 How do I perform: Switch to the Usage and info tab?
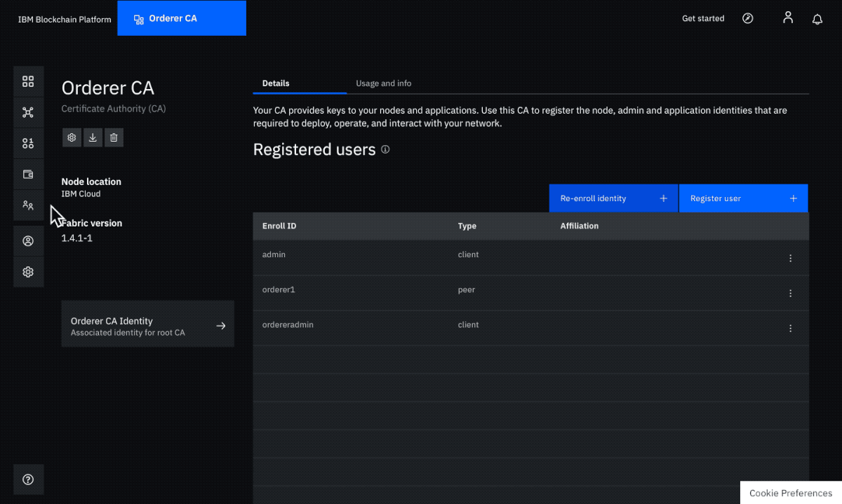pyautogui.click(x=384, y=83)
